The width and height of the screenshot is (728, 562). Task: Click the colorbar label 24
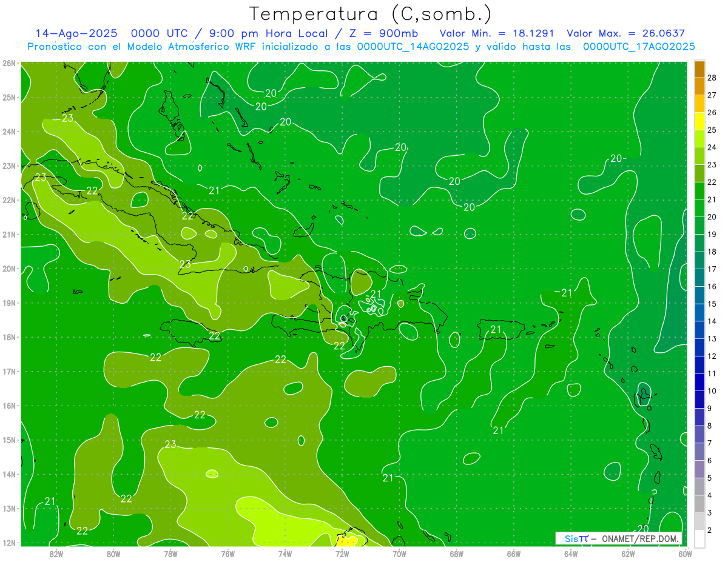(712, 147)
